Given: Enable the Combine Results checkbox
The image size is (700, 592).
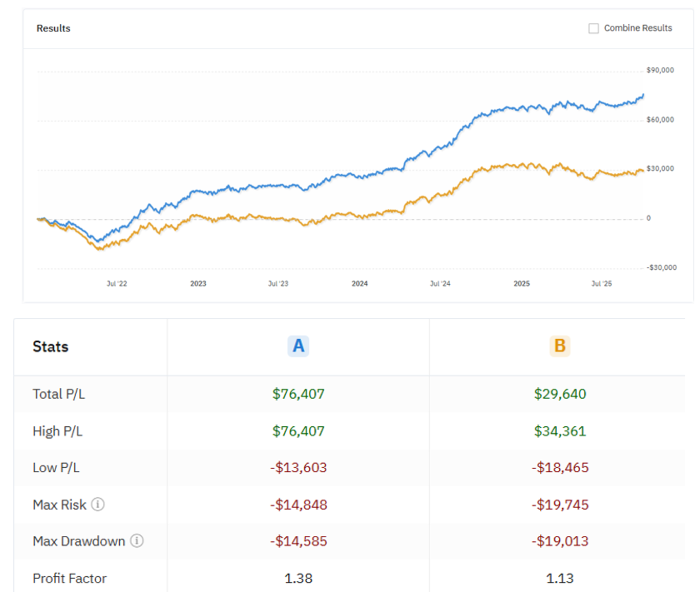Looking at the screenshot, I should (594, 29).
